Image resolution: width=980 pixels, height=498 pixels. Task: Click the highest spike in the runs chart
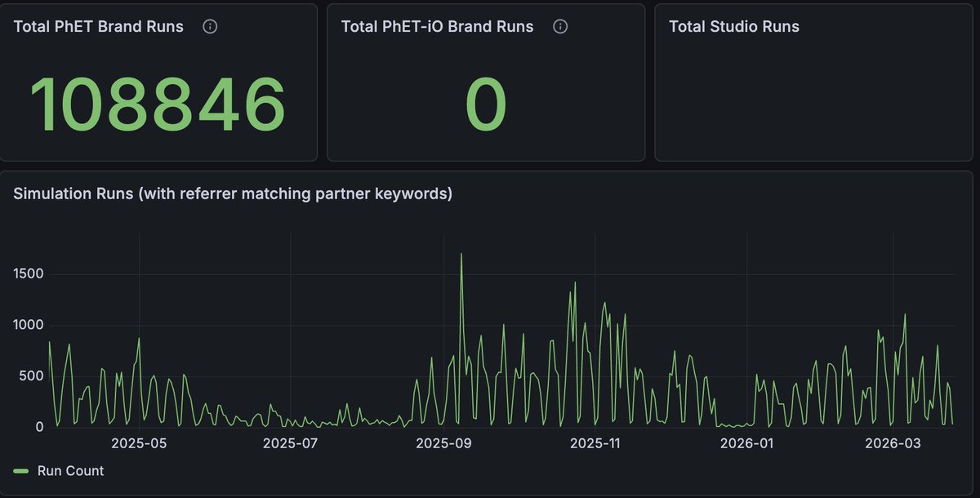coord(461,255)
